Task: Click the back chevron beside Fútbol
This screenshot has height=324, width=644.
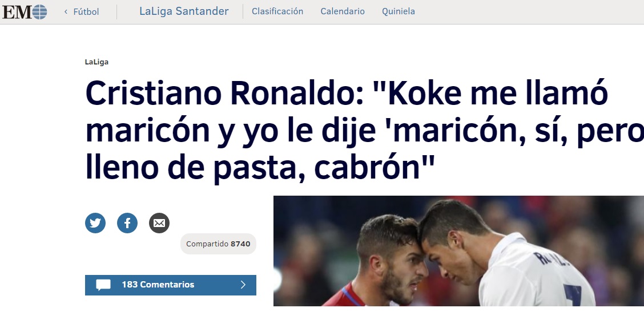Action: tap(66, 11)
